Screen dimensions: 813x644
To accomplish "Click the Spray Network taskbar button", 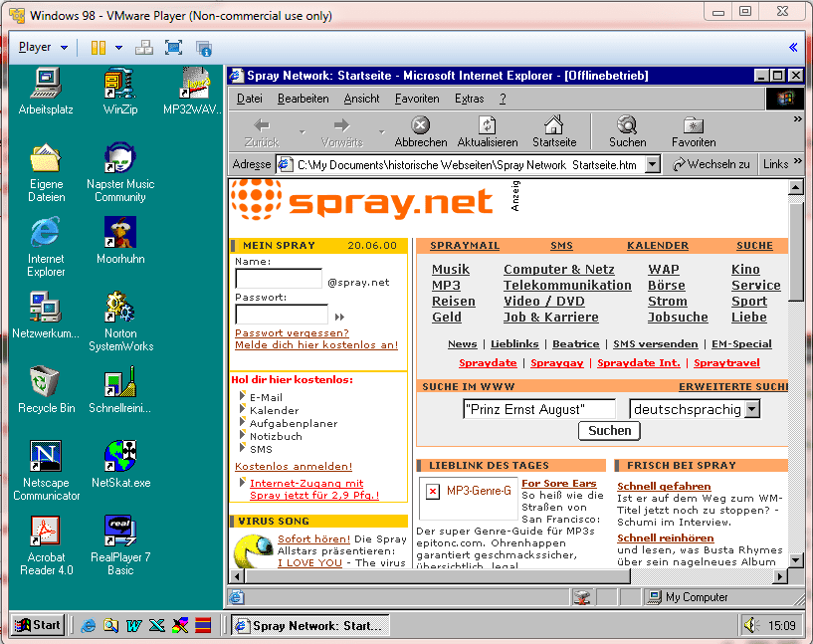I will point(310,625).
